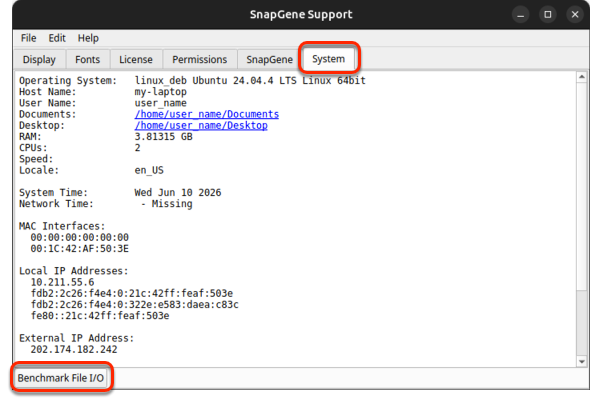This screenshot has width=590, height=399.
Task: Switch to the License tab
Action: 136,59
